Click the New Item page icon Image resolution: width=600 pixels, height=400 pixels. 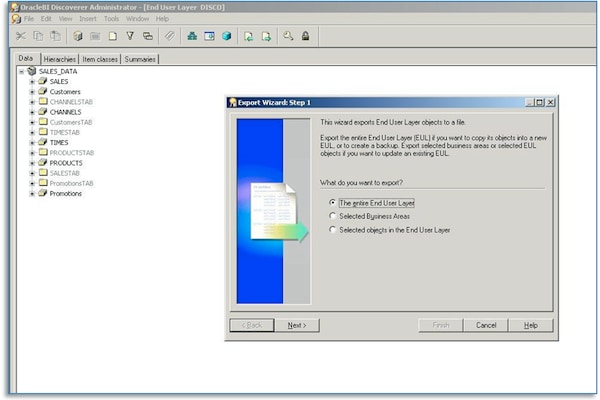(112, 36)
